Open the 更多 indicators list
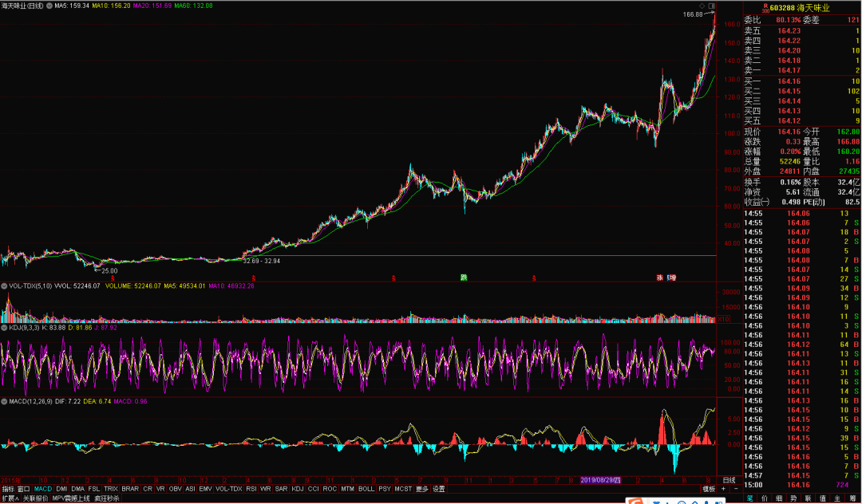This screenshot has width=862, height=504. click(x=421, y=489)
